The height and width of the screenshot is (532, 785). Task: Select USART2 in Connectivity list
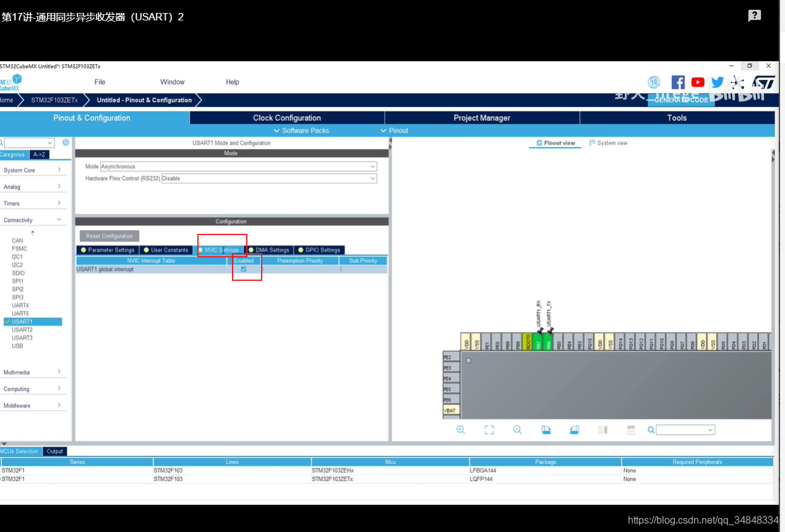pyautogui.click(x=22, y=330)
